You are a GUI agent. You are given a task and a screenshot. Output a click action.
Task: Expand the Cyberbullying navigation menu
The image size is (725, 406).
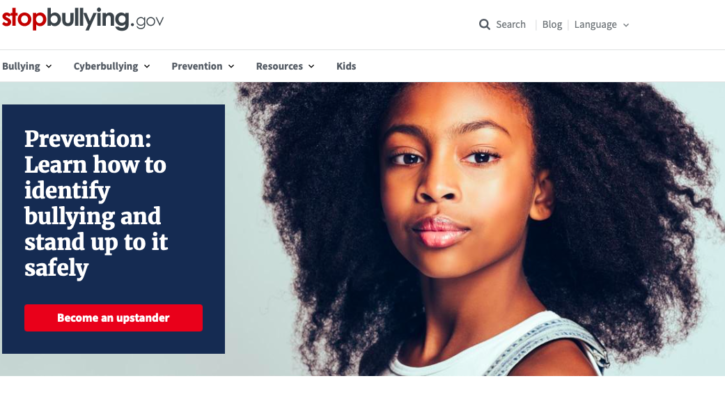pyautogui.click(x=111, y=66)
